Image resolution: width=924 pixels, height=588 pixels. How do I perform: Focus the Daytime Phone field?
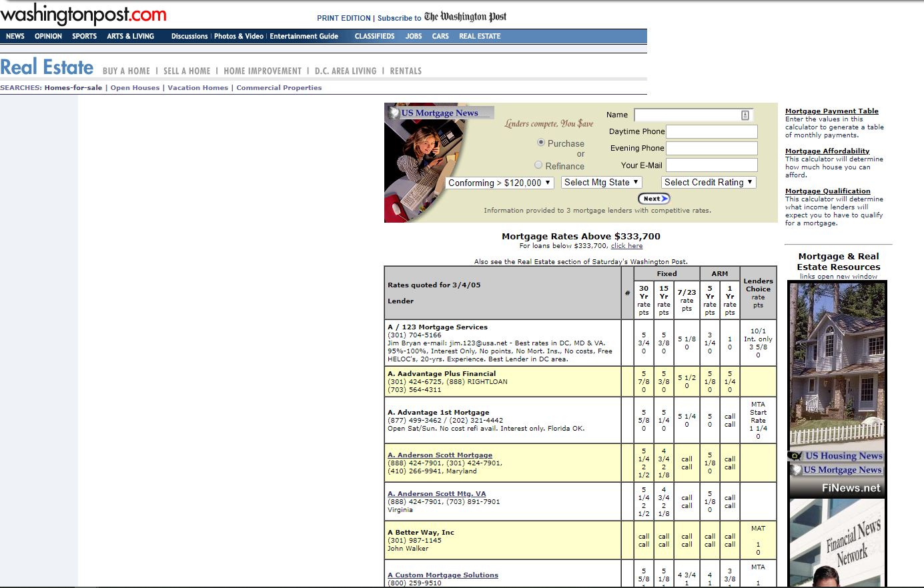click(712, 132)
